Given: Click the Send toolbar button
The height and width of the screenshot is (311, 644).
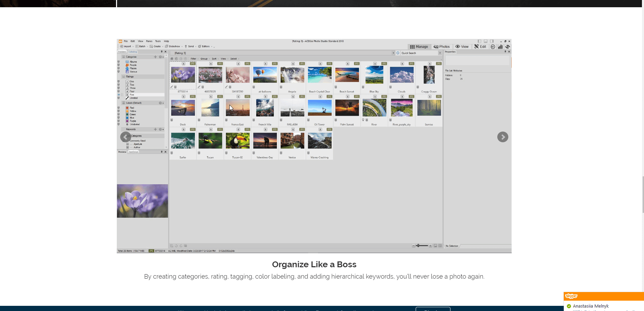Looking at the screenshot, I should (x=189, y=46).
